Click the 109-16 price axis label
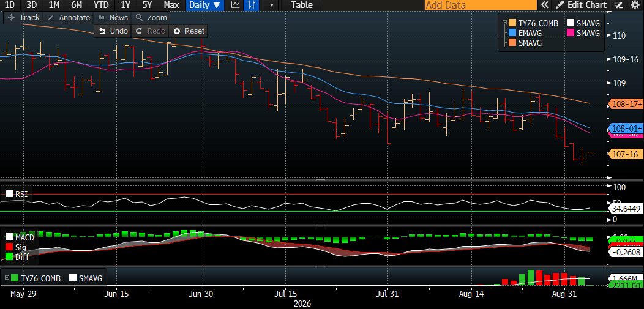 click(x=625, y=59)
